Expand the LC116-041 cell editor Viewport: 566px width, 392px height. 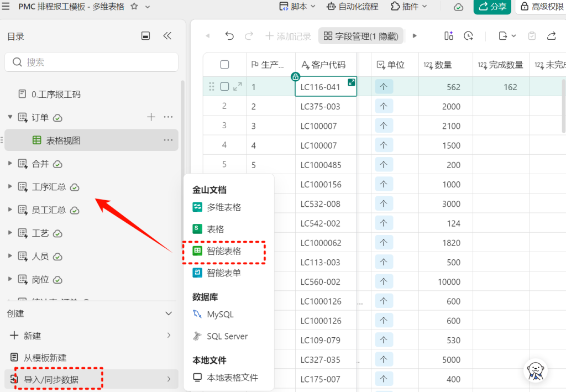[x=351, y=82]
